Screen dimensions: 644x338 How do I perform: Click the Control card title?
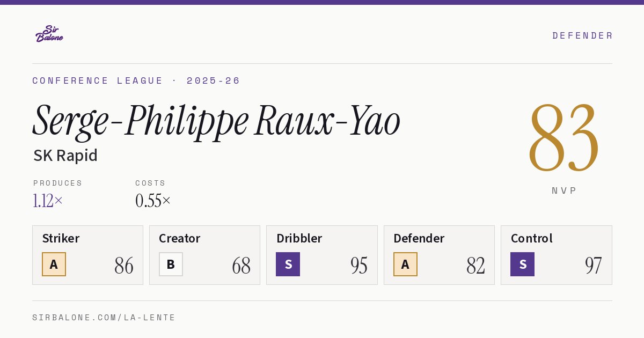[x=531, y=238]
